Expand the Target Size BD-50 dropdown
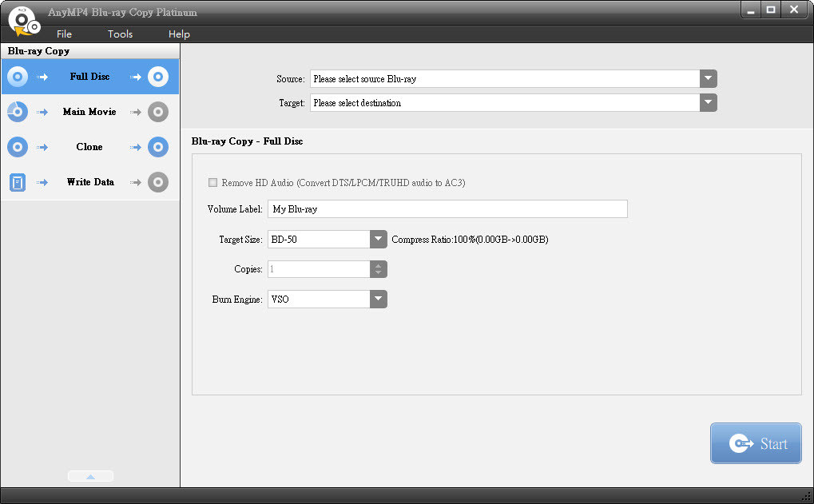This screenshot has width=814, height=504. [378, 240]
